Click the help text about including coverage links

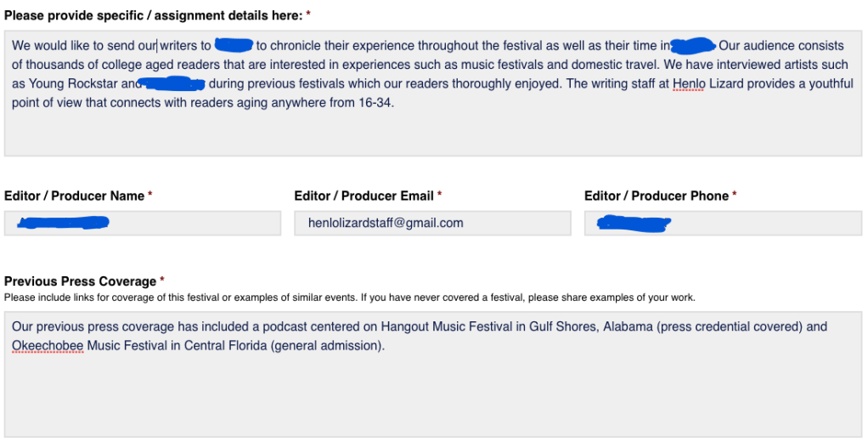[x=349, y=298]
